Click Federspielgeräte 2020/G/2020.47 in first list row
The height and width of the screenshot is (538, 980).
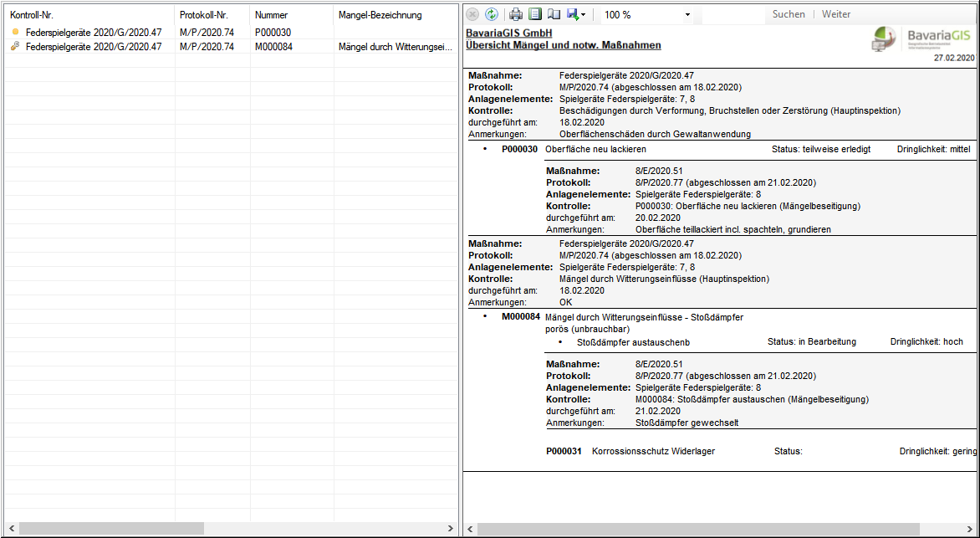point(94,32)
